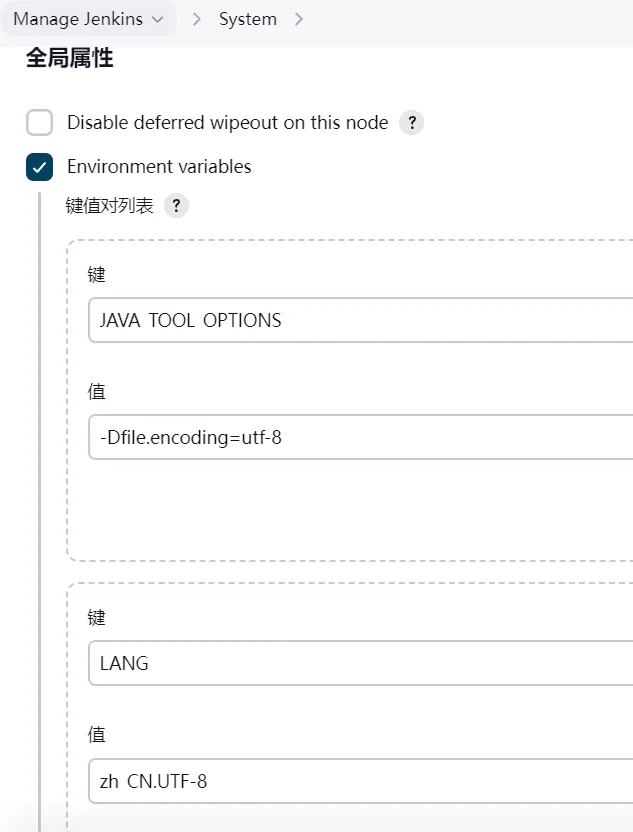The image size is (633, 832).
Task: Expand the Manage Jenkins dropdown chevron
Action: (158, 20)
